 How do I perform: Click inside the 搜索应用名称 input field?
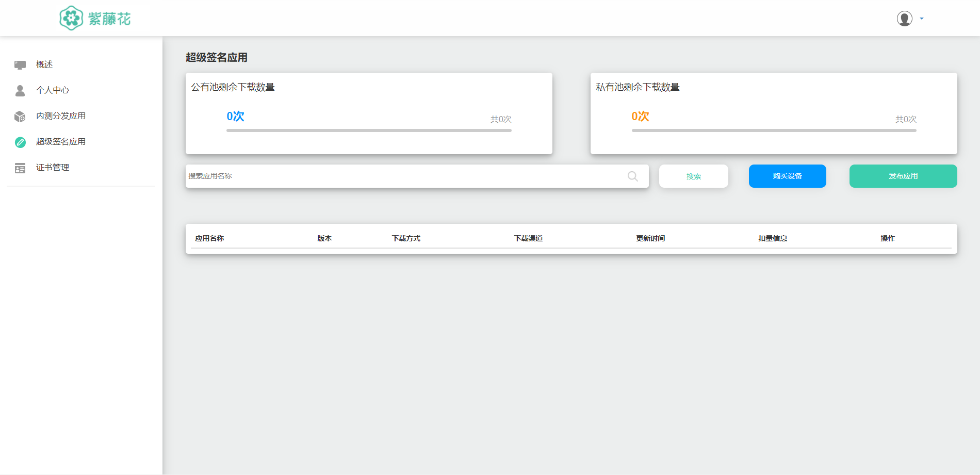(361, 176)
